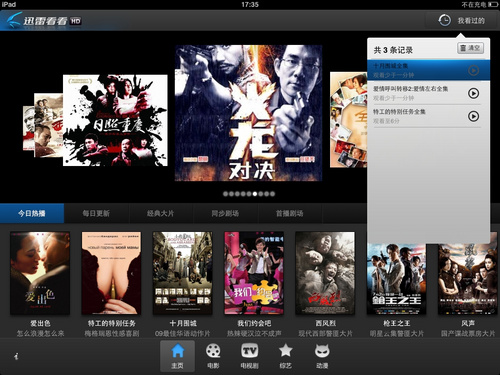500x375 pixels.
Task: Select the 首播剧场 tab
Action: (x=290, y=213)
